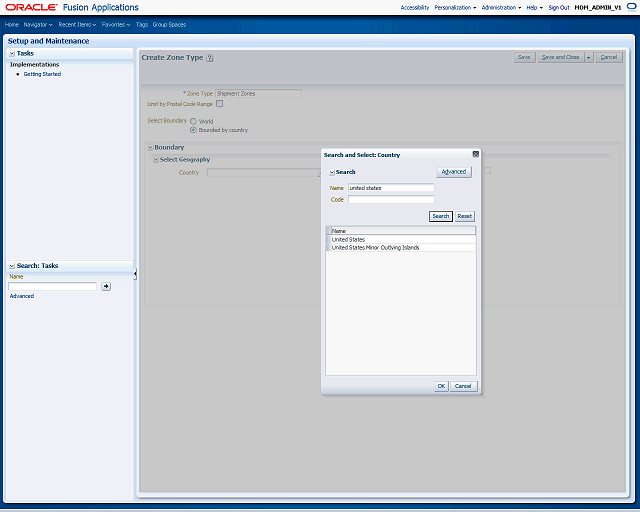640x512 pixels.
Task: Open the Navigator dropdown menu
Action: [38, 25]
